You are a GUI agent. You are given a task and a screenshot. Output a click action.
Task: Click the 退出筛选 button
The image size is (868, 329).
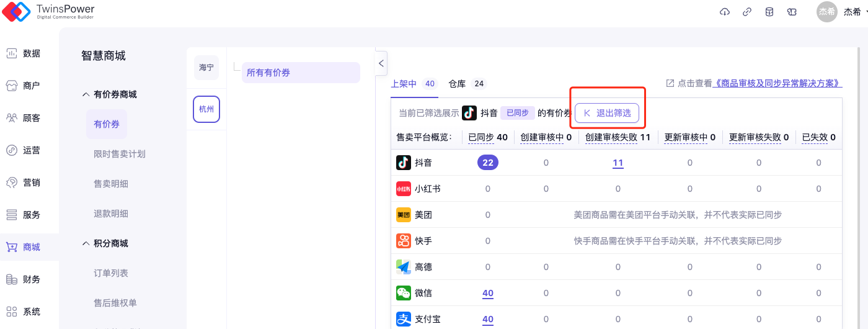(x=606, y=113)
